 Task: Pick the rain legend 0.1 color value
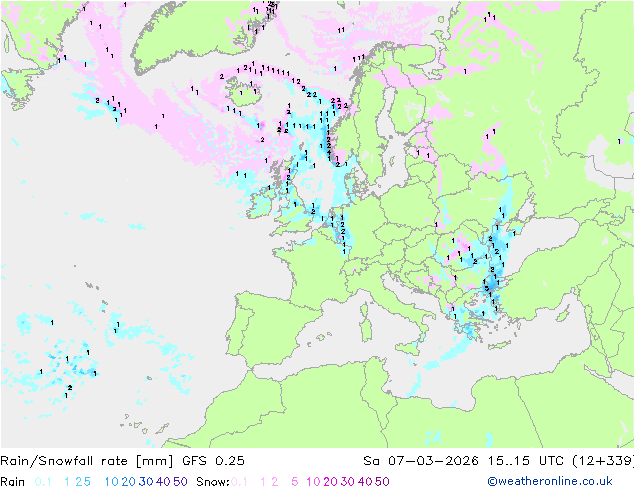pos(43,482)
